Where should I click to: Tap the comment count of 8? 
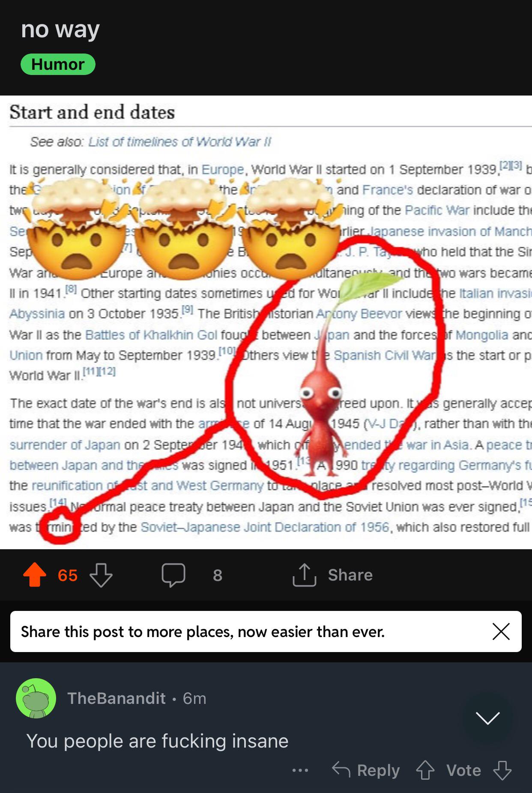(x=218, y=575)
